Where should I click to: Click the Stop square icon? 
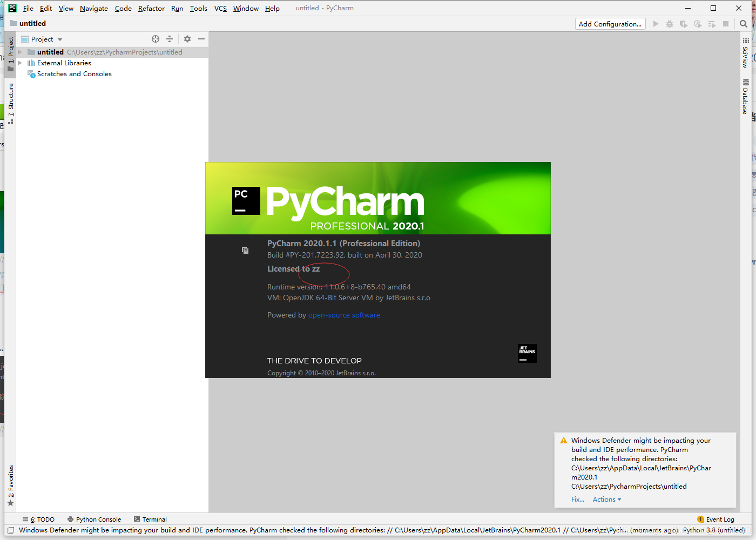(726, 24)
